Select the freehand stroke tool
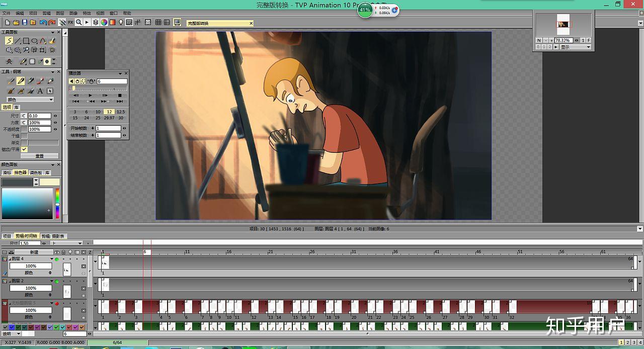Viewport: 644px width, 349px height. point(9,41)
